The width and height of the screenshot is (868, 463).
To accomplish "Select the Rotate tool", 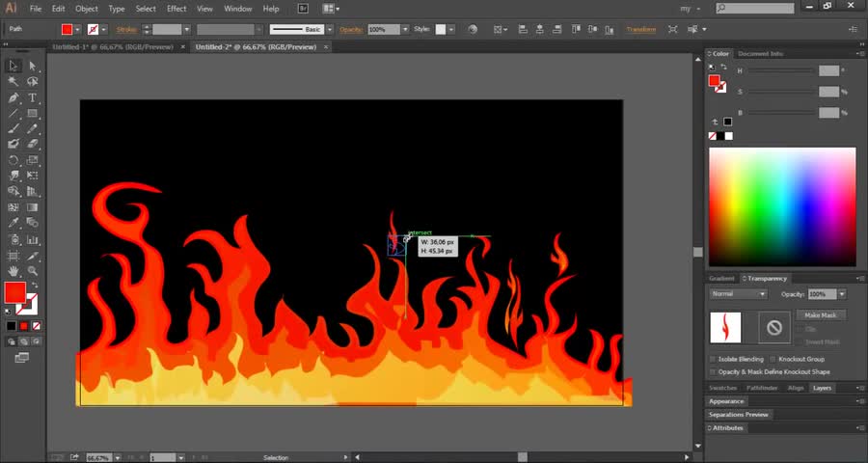I will [x=14, y=160].
